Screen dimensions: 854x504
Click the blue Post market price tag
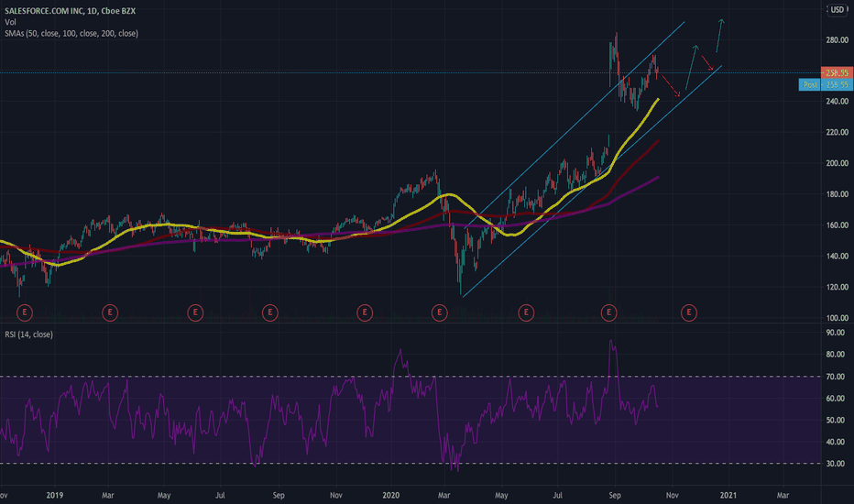(x=826, y=84)
